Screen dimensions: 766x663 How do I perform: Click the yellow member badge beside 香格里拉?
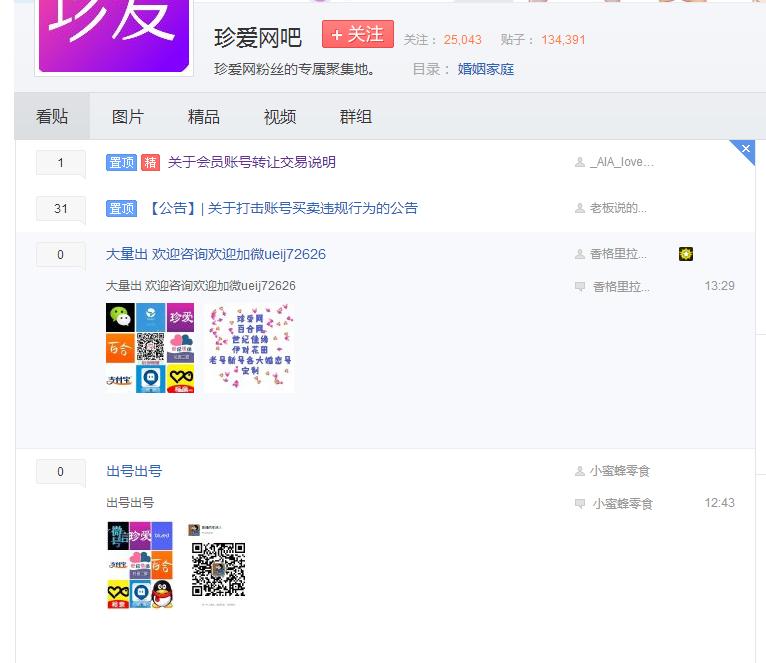685,254
